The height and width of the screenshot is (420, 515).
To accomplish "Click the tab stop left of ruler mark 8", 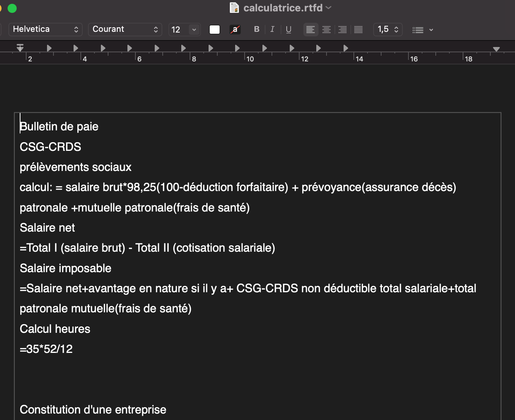I will (x=184, y=48).
